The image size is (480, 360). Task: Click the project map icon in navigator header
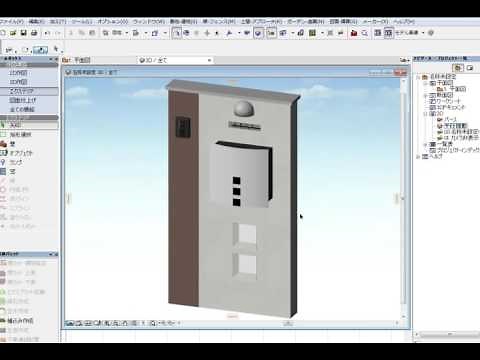click(459, 68)
